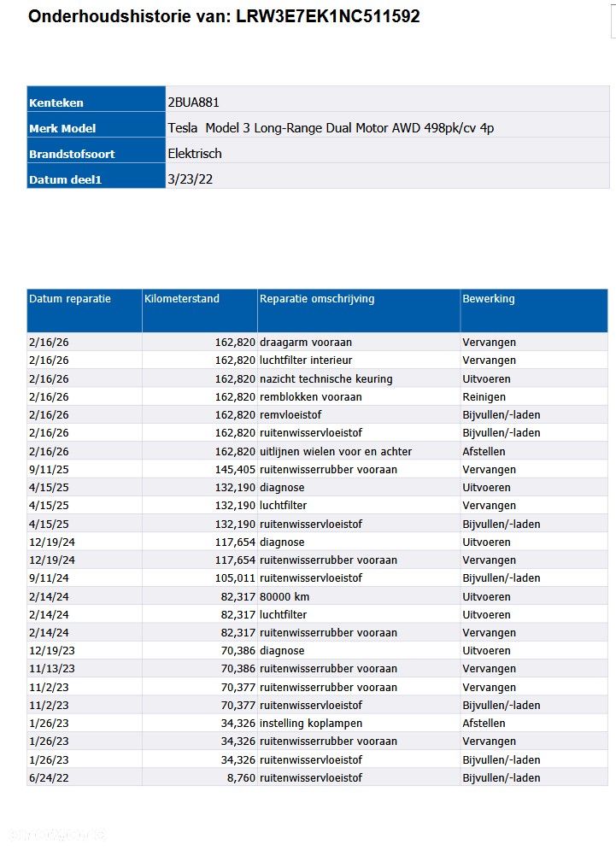Select the date cell '11/13/23'
This screenshot has height=850, width=616.
tap(85, 668)
